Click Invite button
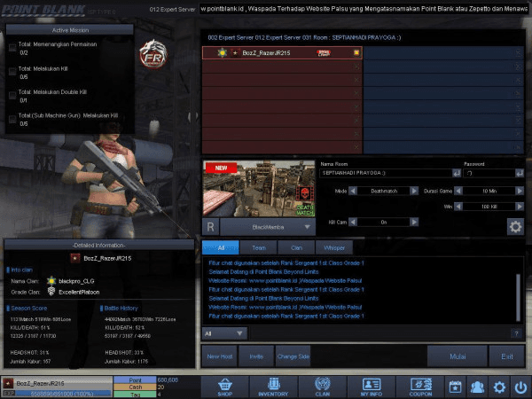Image resolution: width=532 pixels, height=399 pixels. pos(256,356)
